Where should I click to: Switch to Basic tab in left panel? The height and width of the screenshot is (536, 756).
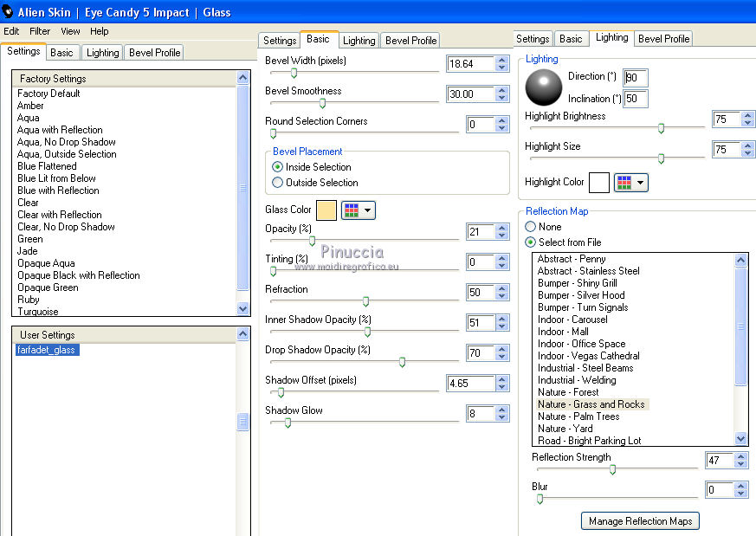[61, 53]
